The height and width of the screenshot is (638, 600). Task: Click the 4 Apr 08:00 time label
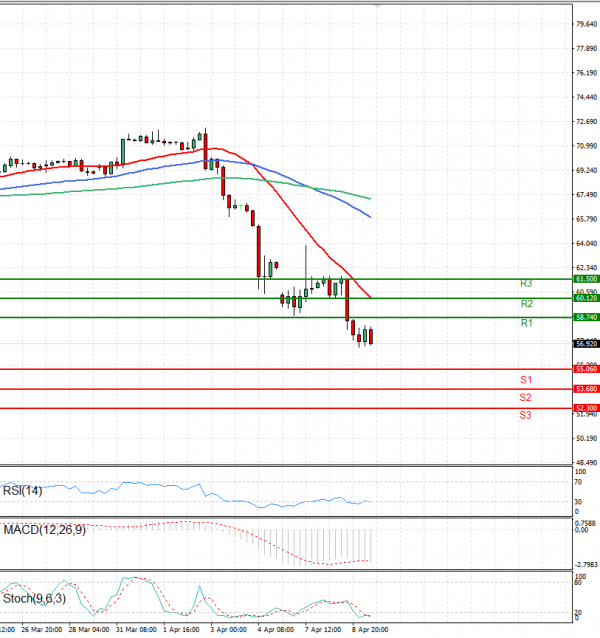[276, 629]
